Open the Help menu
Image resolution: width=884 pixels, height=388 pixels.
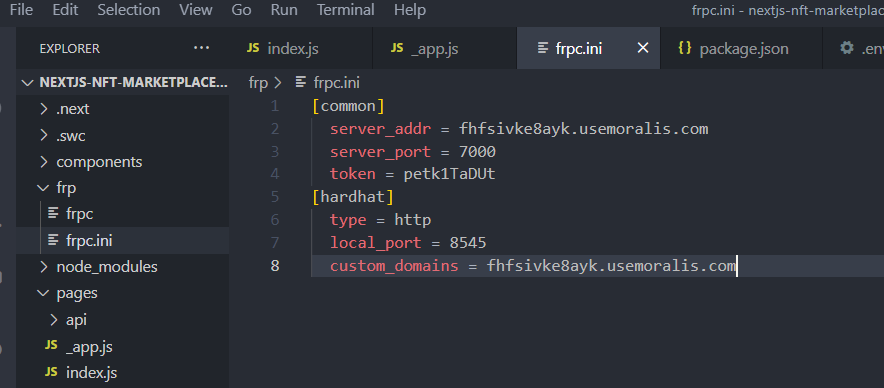[x=410, y=10]
